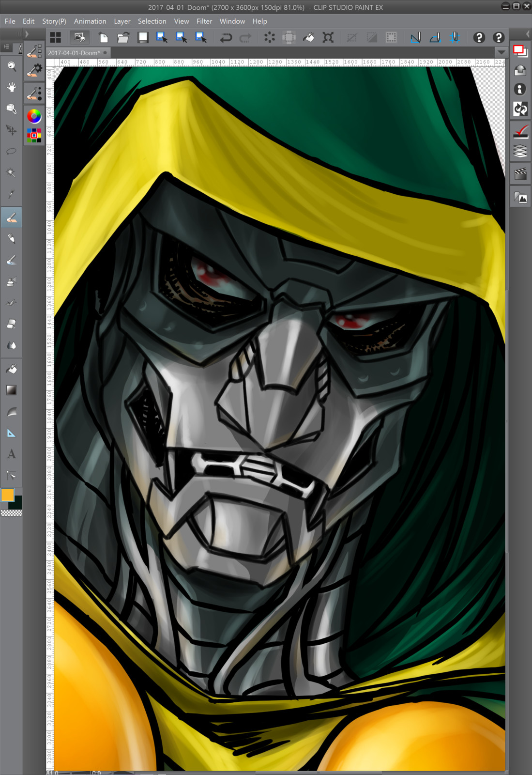Activate scale/rotate transform toolbar icon
The height and width of the screenshot is (775, 532).
[328, 37]
